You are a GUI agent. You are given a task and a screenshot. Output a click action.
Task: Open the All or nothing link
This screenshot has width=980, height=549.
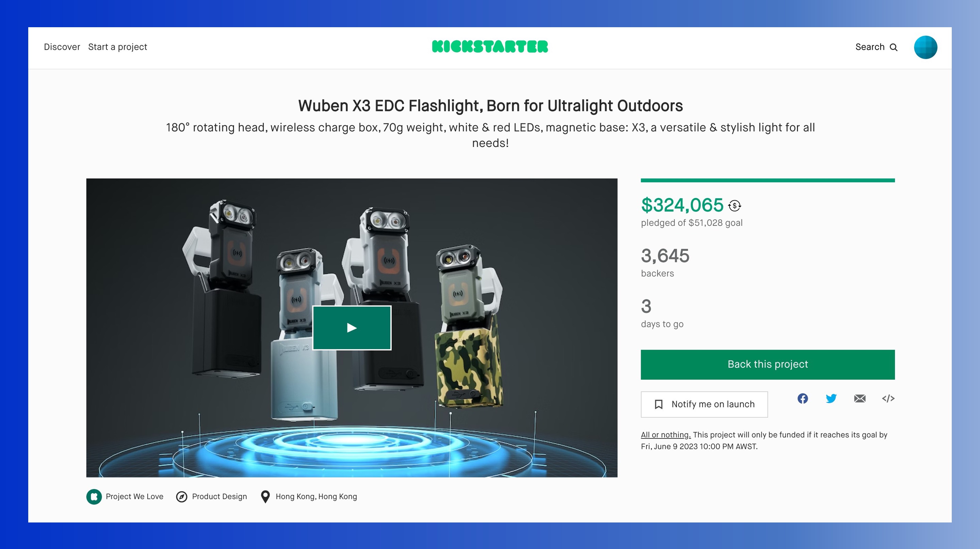tap(666, 435)
